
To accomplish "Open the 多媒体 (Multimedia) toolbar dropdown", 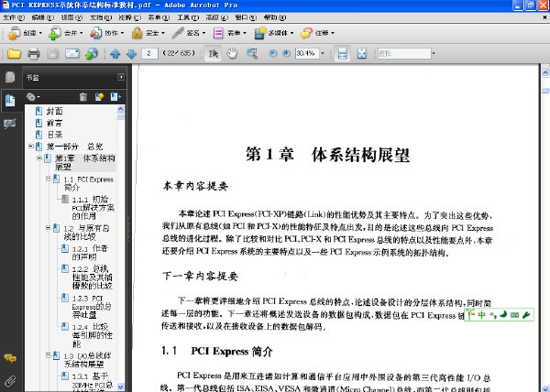I will [274, 33].
